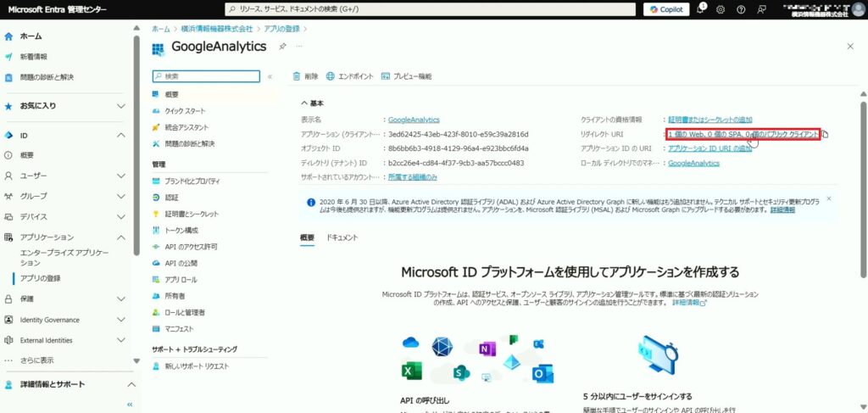Open 統合アシスタント in app menu
Viewport: 868px width, 413px height.
point(186,127)
